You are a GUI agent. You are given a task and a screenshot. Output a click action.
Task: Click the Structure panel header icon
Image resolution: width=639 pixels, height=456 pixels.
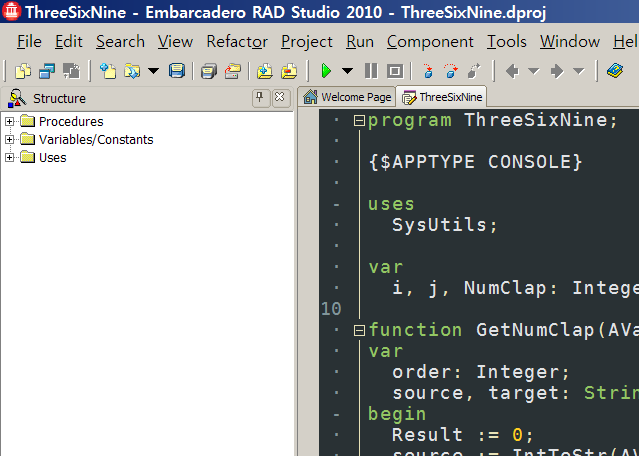[17, 98]
